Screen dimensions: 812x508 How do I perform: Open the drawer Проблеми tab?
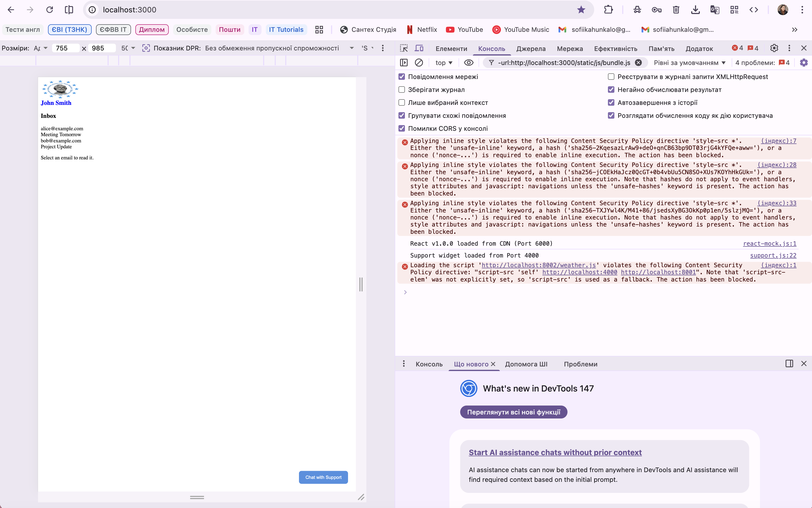coord(581,364)
